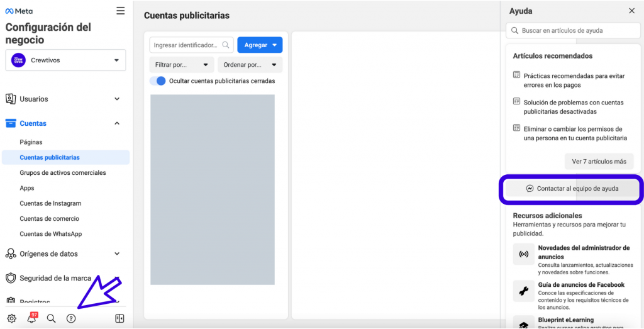Close the Ayuda help panel
644x329 pixels.
pos(631,11)
